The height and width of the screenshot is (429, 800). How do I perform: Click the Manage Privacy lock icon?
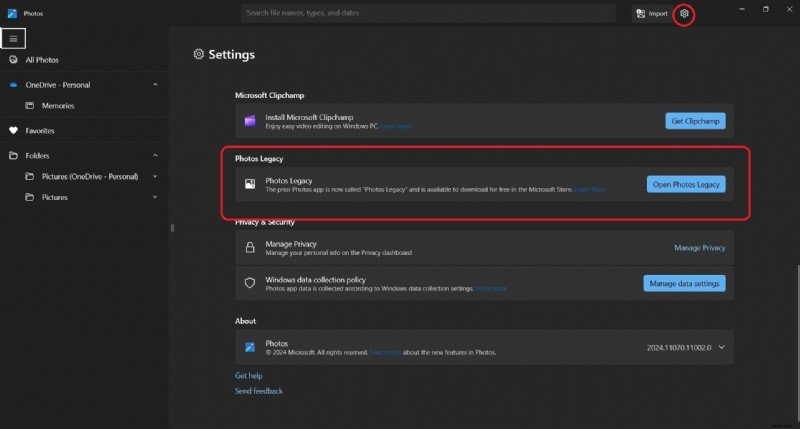pos(250,247)
